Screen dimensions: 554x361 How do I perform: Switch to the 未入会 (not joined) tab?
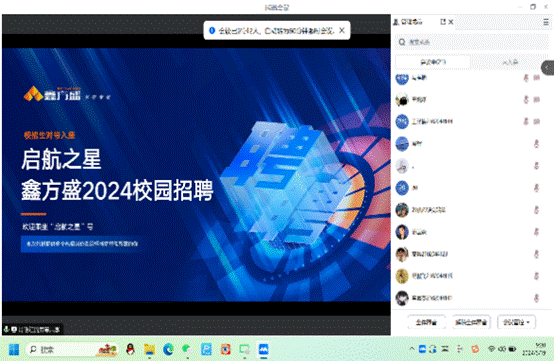tap(509, 62)
